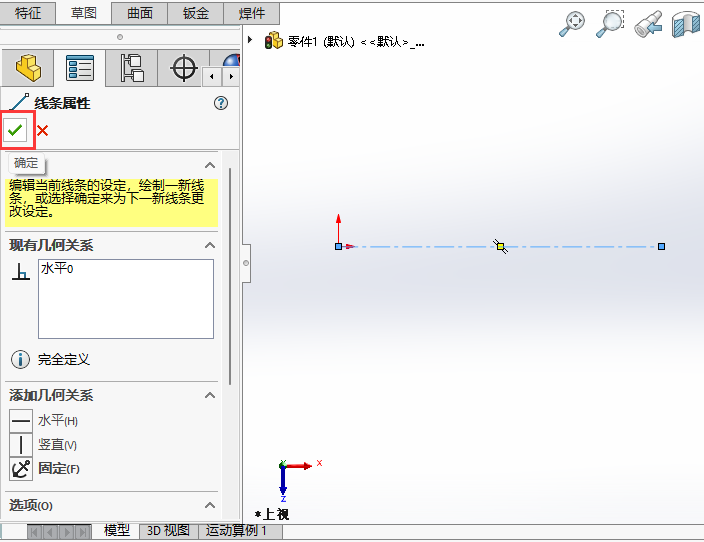The height and width of the screenshot is (542, 704).
Task: Click the left arrow of panel tabs
Action: (211, 76)
